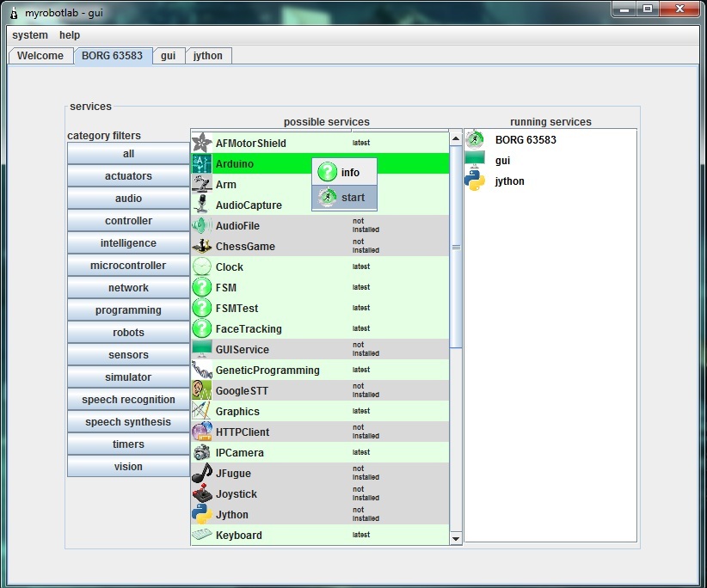Filter services by robots
The image size is (707, 588).
point(128,333)
